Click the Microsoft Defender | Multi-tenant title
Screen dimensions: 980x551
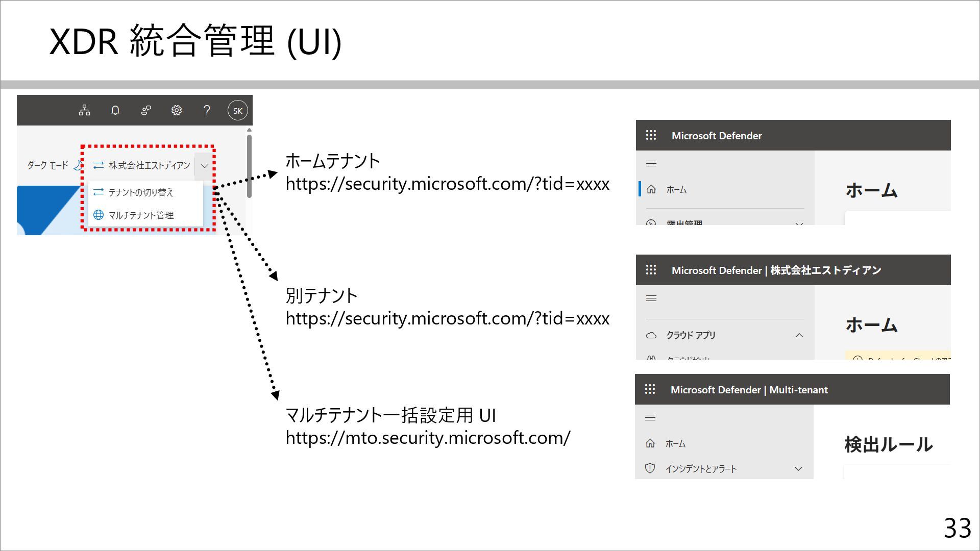coord(749,390)
